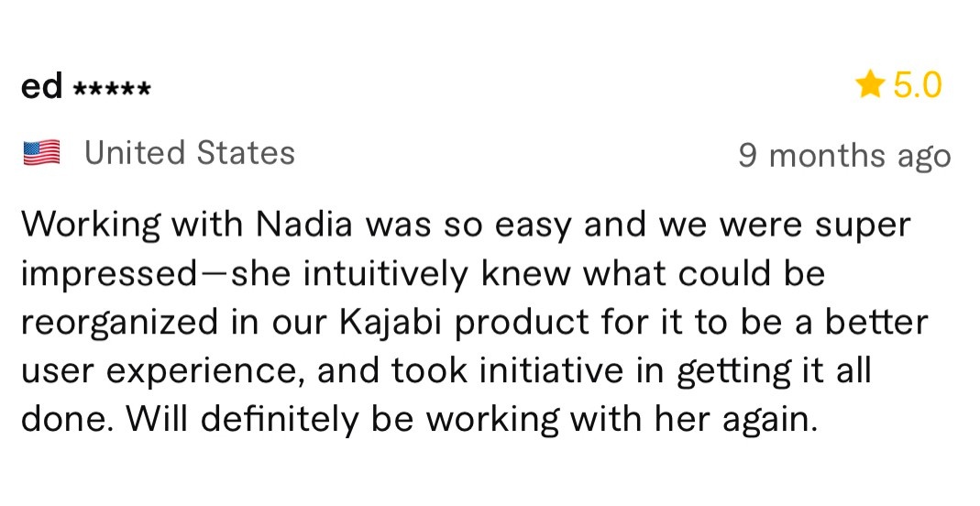Click the phrase "user experience" in the review

click(x=159, y=372)
